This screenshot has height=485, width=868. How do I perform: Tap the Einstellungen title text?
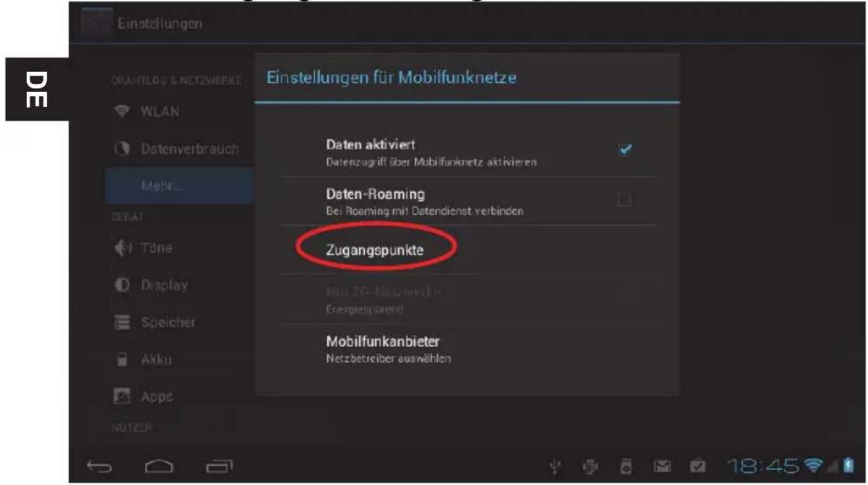coord(160,24)
